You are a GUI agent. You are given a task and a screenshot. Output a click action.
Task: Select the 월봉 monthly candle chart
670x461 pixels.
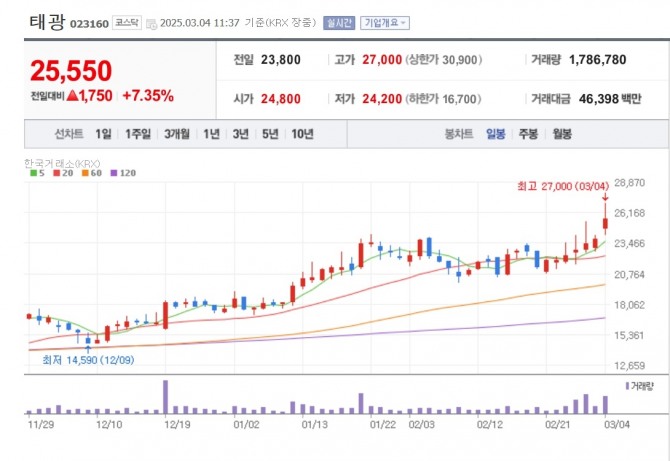click(x=562, y=134)
